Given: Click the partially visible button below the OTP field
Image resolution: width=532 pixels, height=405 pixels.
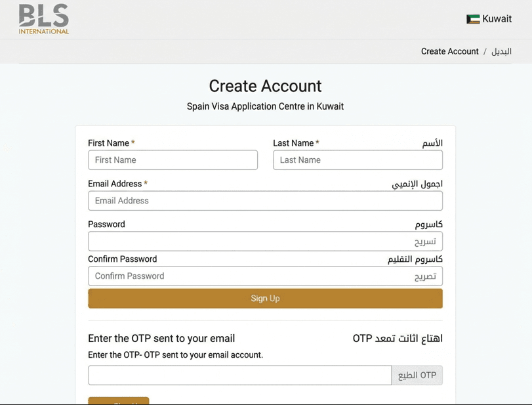Looking at the screenshot, I should point(118,402).
